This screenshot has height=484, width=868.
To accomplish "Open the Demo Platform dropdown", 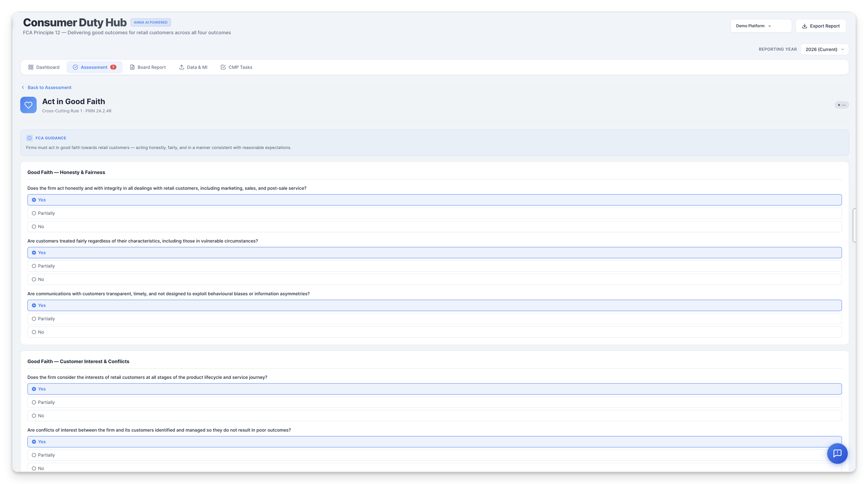I will pyautogui.click(x=760, y=26).
